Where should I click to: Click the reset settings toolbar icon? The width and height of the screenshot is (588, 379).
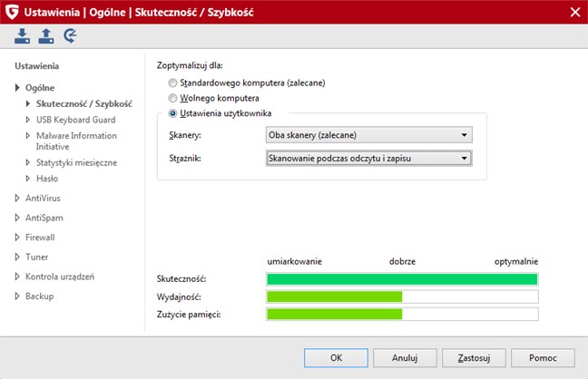tap(70, 36)
